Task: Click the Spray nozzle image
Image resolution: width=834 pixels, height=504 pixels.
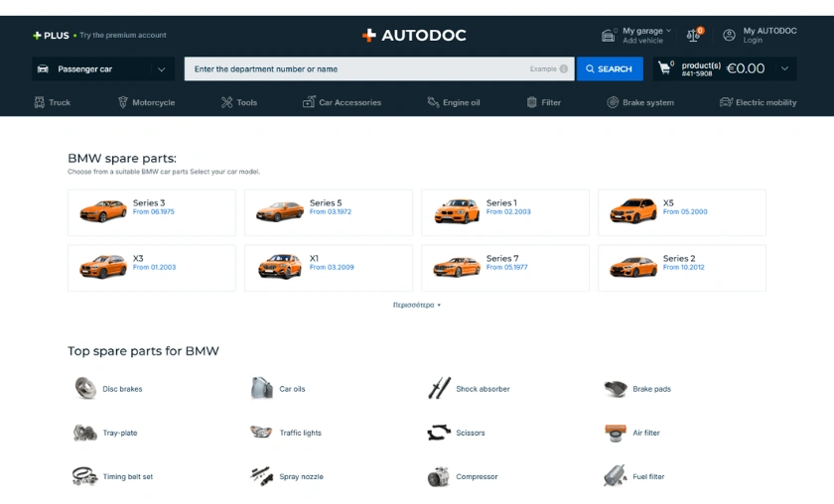Action: [x=262, y=476]
